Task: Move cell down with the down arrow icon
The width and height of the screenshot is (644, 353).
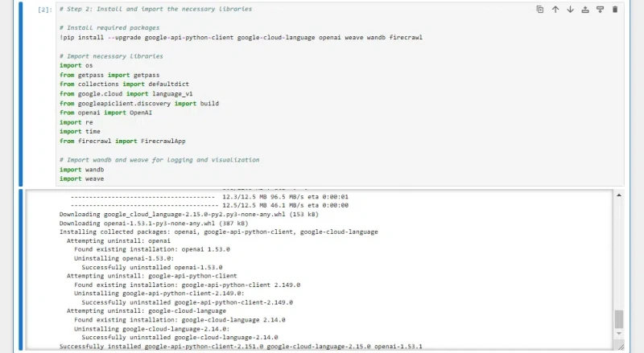Action: [570, 10]
